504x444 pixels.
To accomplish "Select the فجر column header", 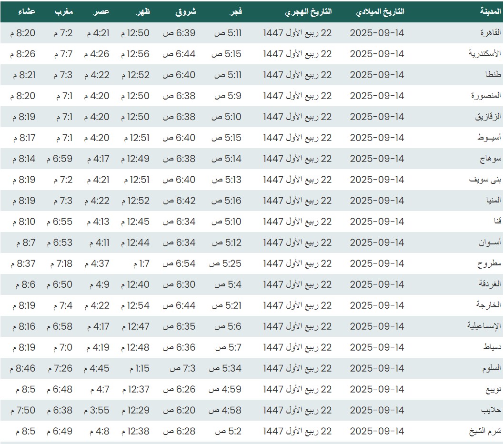I will [x=236, y=11].
